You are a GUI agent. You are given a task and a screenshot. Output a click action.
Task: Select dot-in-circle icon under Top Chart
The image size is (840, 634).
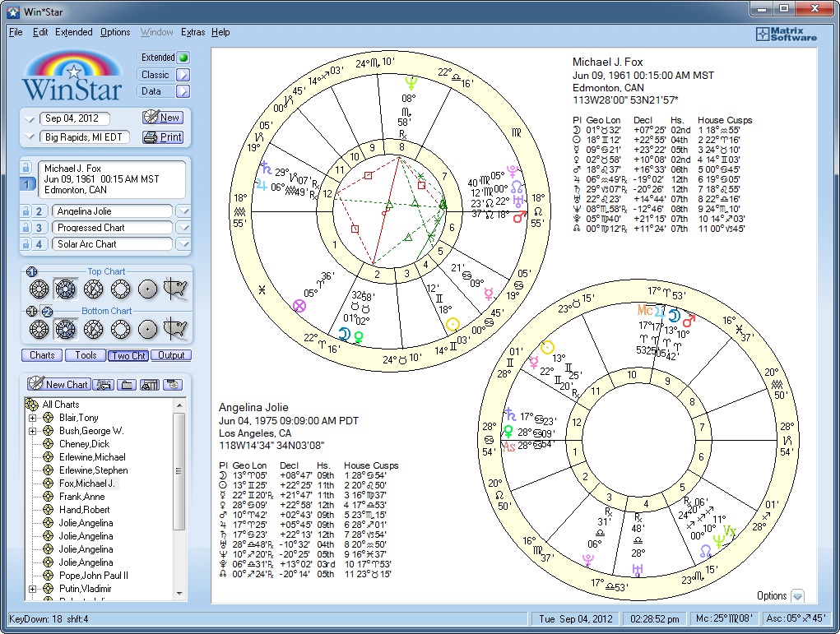[x=148, y=289]
